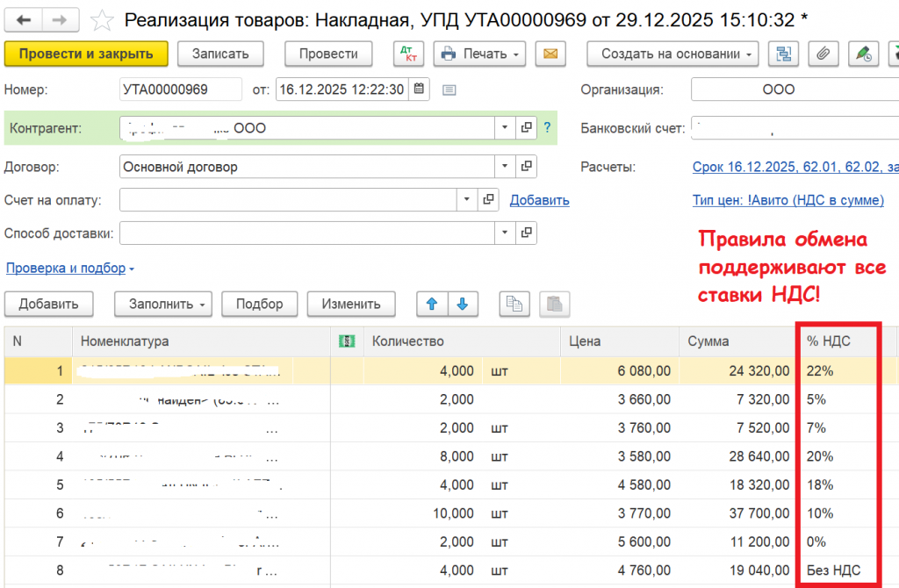899x588 pixels.
Task: Select the 10% НДС cell in row 6
Action: (838, 513)
